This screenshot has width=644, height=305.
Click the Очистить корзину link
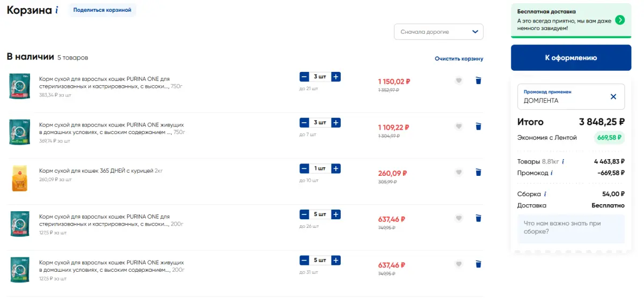pos(459,58)
